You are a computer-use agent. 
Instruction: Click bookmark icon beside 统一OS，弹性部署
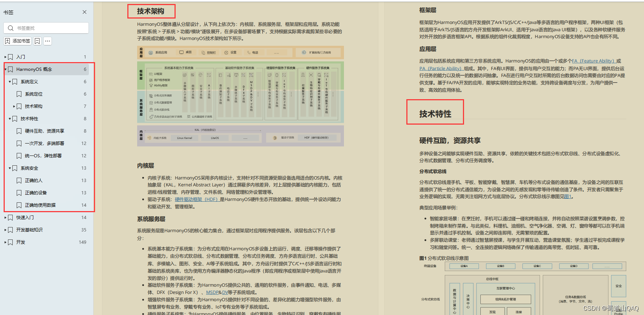pos(19,156)
